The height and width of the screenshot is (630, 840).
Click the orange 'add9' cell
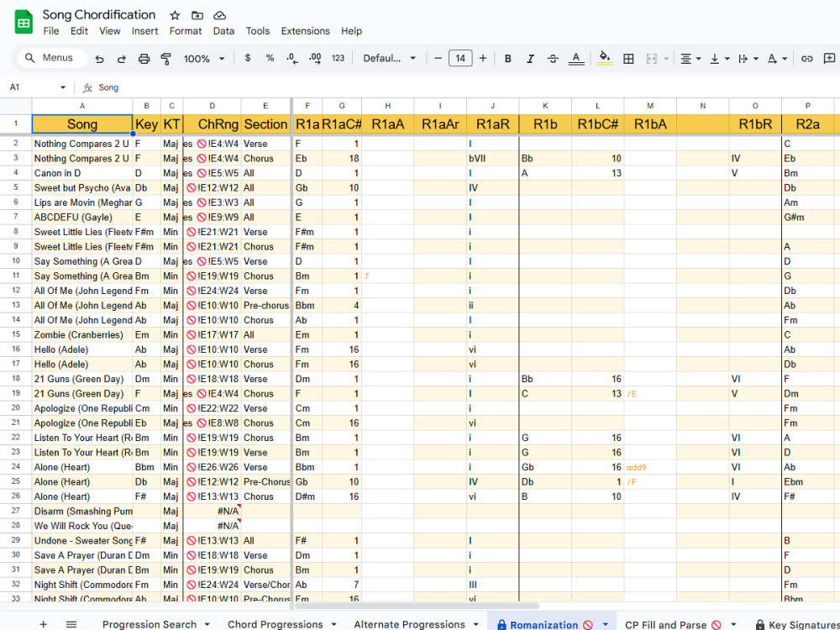[650, 467]
